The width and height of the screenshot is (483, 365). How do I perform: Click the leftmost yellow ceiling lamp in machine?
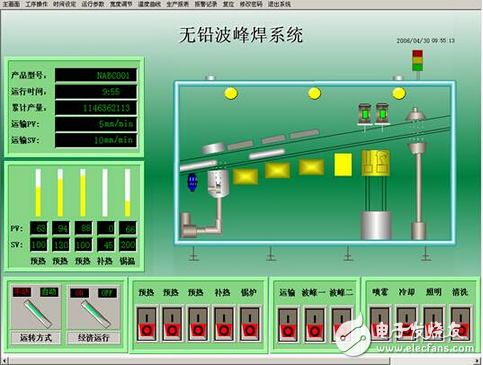231,93
